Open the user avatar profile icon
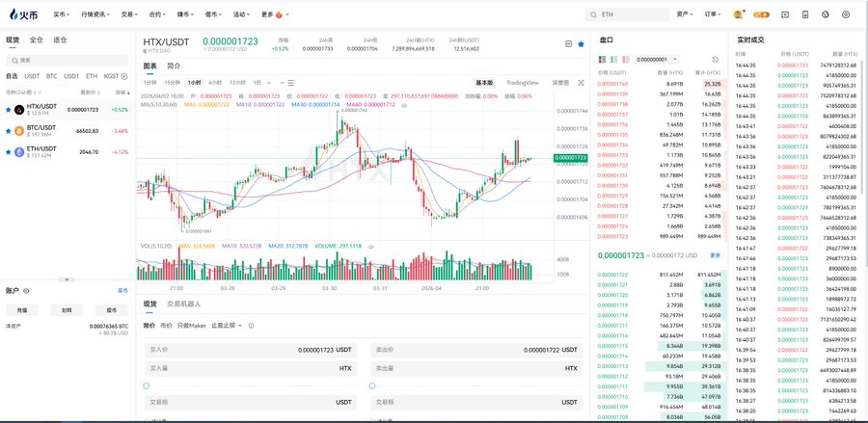The image size is (868, 423). pos(738,14)
